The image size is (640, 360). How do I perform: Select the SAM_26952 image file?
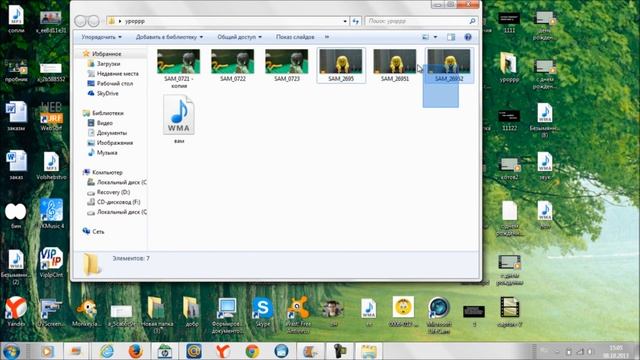coord(449,62)
